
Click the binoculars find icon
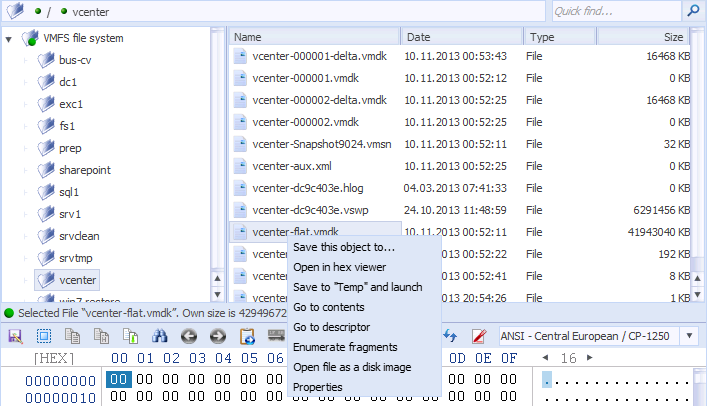pyautogui.click(x=160, y=336)
